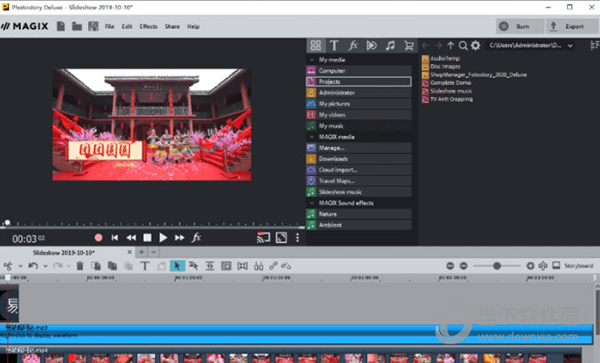Select the single object mouse mode arrow

coord(177,266)
